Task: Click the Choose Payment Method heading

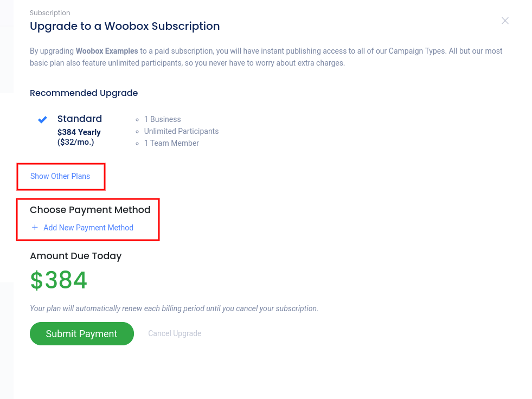Action: click(x=90, y=210)
